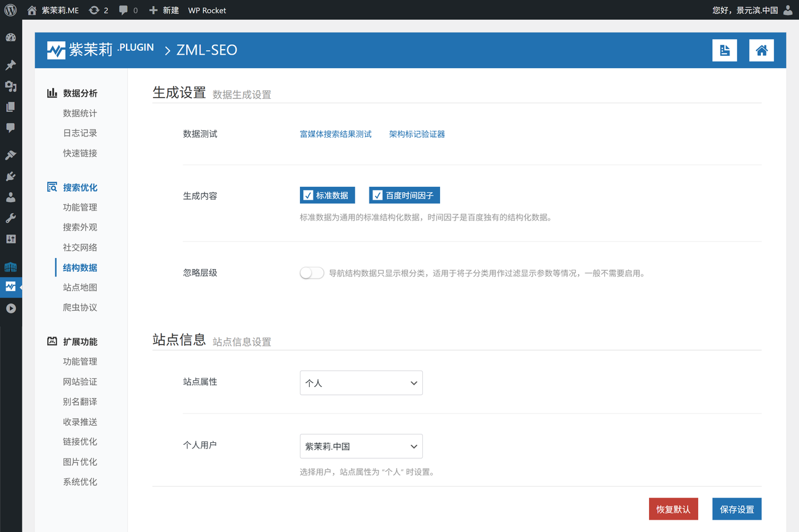Open Media library icon in sidebar
Image resolution: width=799 pixels, height=532 pixels.
click(10, 86)
